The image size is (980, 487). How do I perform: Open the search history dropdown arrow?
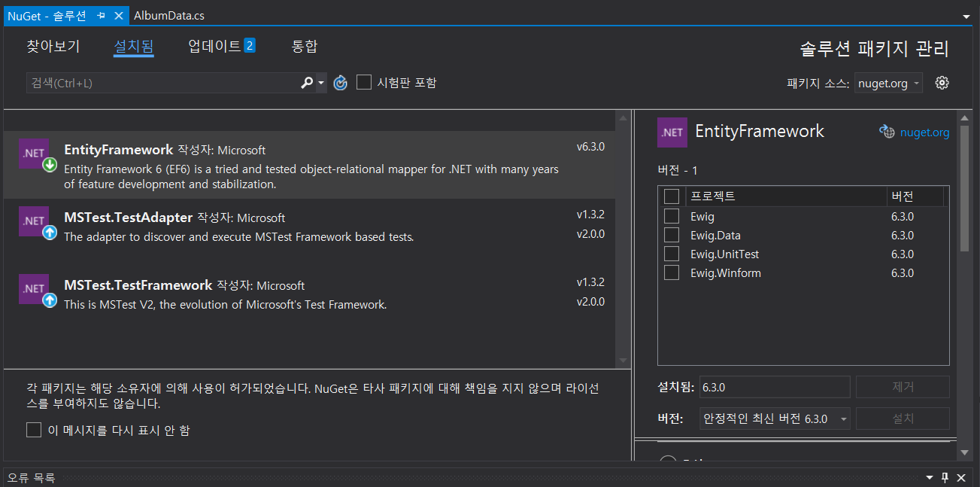[x=321, y=83]
